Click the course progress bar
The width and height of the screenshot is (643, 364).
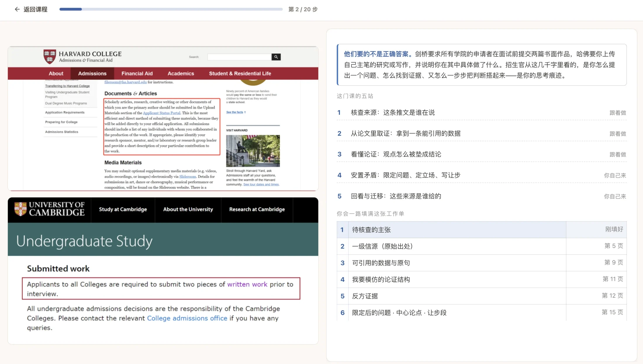coord(171,9)
